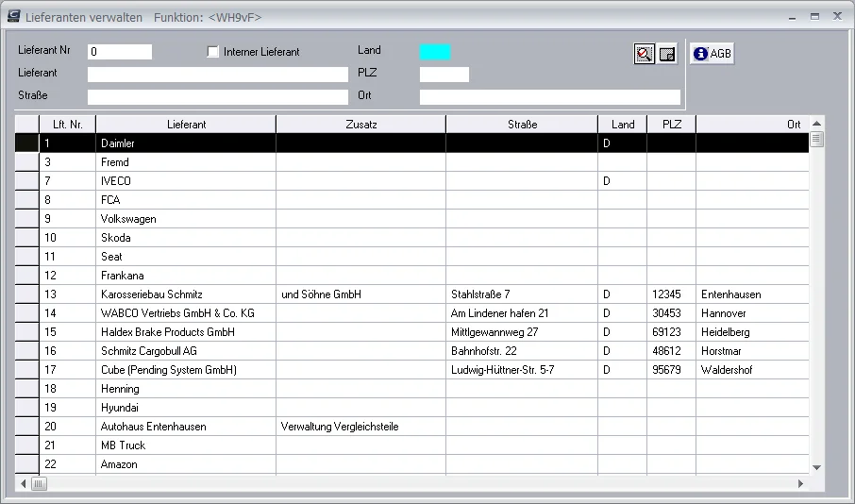855x504 pixels.
Task: Click the Stahlstraße 7 cell
Action: [522, 294]
